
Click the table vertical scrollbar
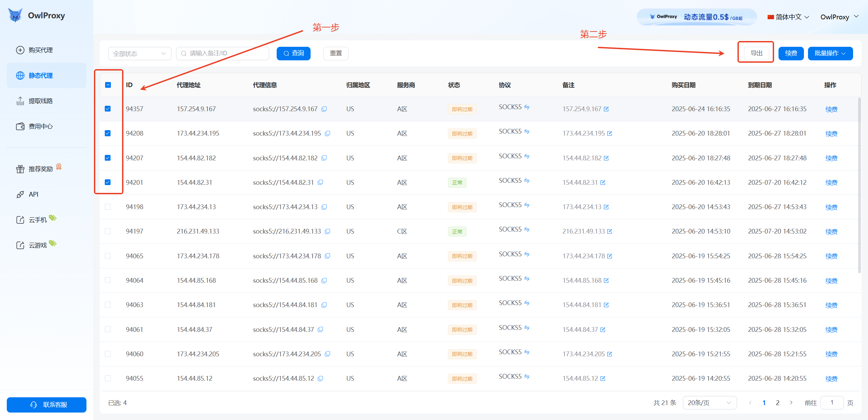pyautogui.click(x=859, y=185)
